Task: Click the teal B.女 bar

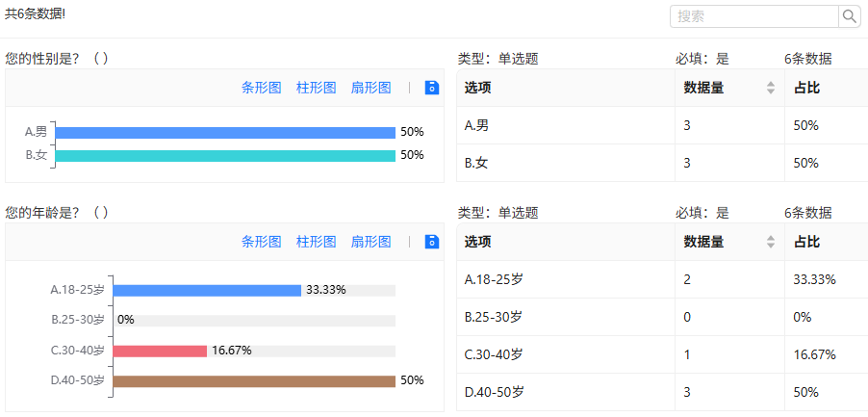Action: click(225, 156)
